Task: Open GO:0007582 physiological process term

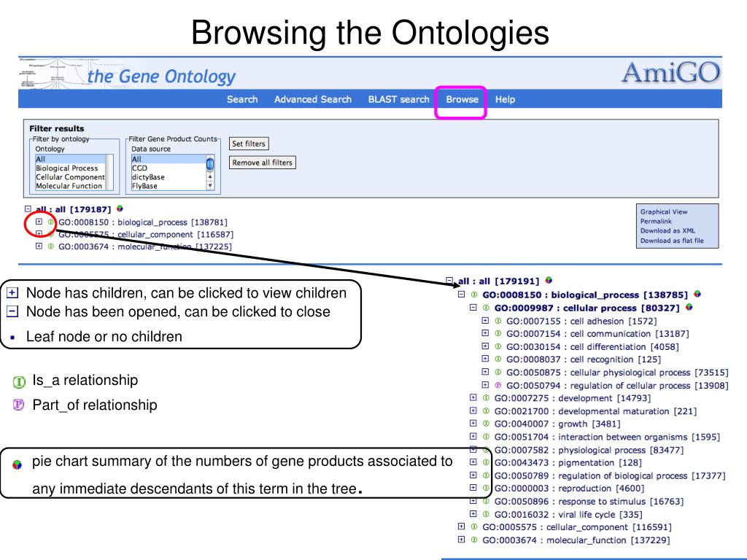Action: click(589, 450)
